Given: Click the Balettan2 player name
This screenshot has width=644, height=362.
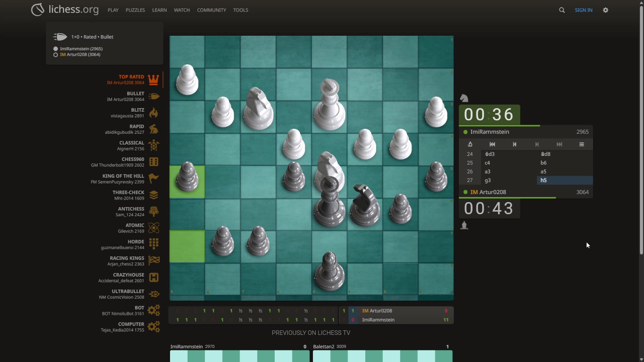Looking at the screenshot, I should tap(324, 347).
